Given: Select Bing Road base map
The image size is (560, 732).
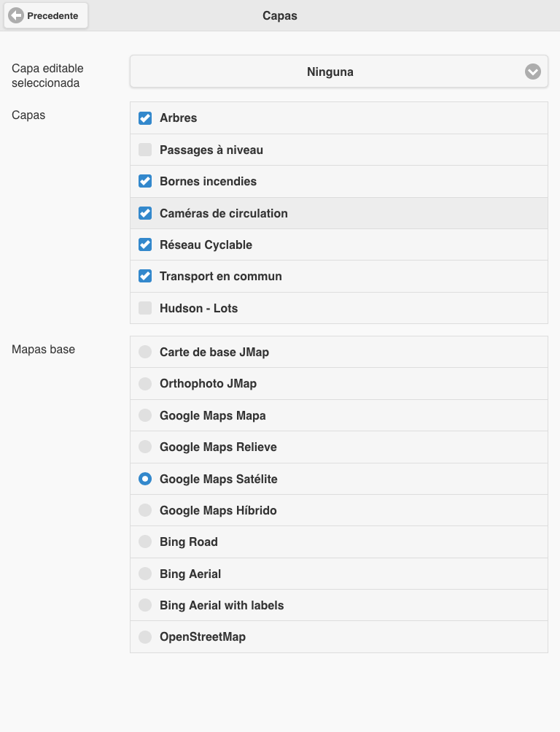Looking at the screenshot, I should click(338, 542).
